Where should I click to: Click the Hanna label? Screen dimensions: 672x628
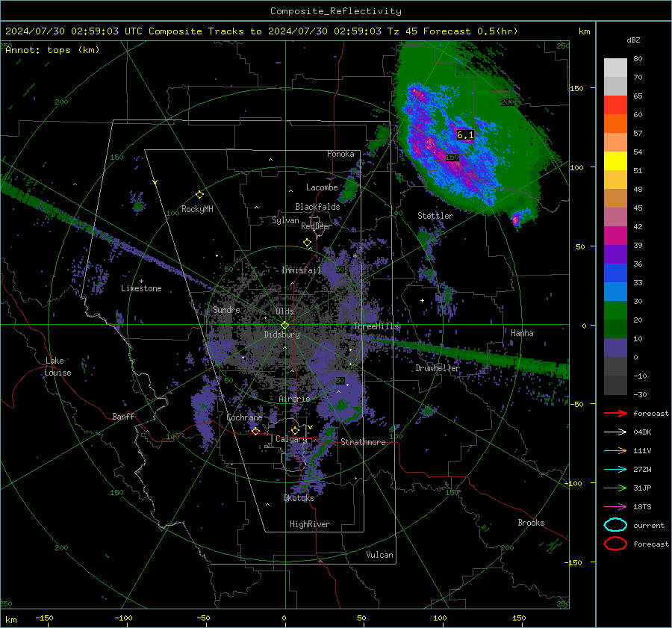pos(522,333)
